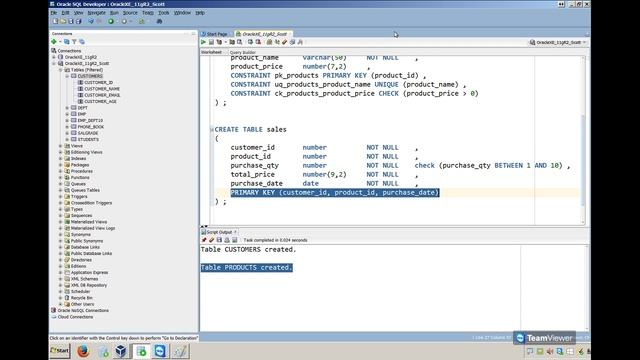Open the File menu

[54, 13]
